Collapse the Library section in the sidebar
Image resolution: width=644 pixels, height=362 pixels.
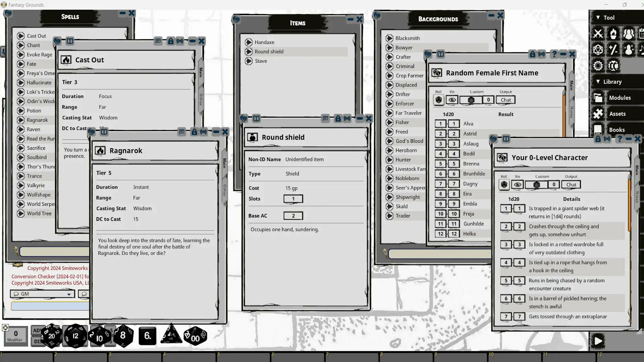(598, 81)
